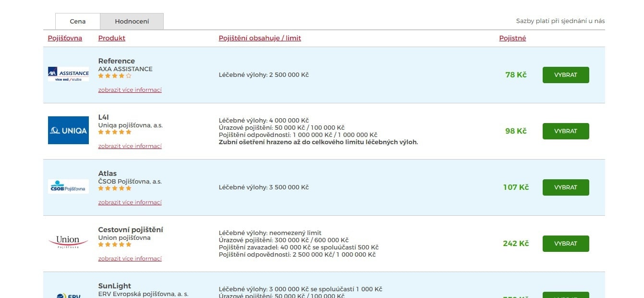Choose VYBRAT for the Uniqa L4I plan
Screen dimensions: 644x298
(x=565, y=131)
